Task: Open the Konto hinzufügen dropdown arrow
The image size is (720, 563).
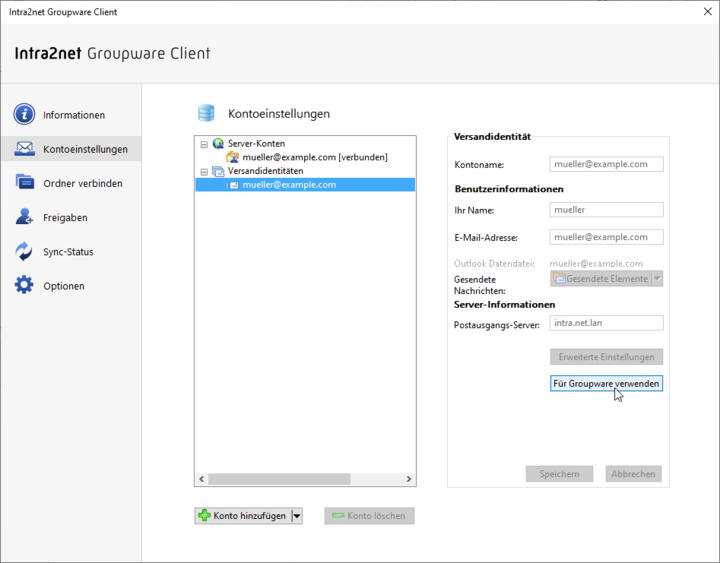Action: (297, 516)
